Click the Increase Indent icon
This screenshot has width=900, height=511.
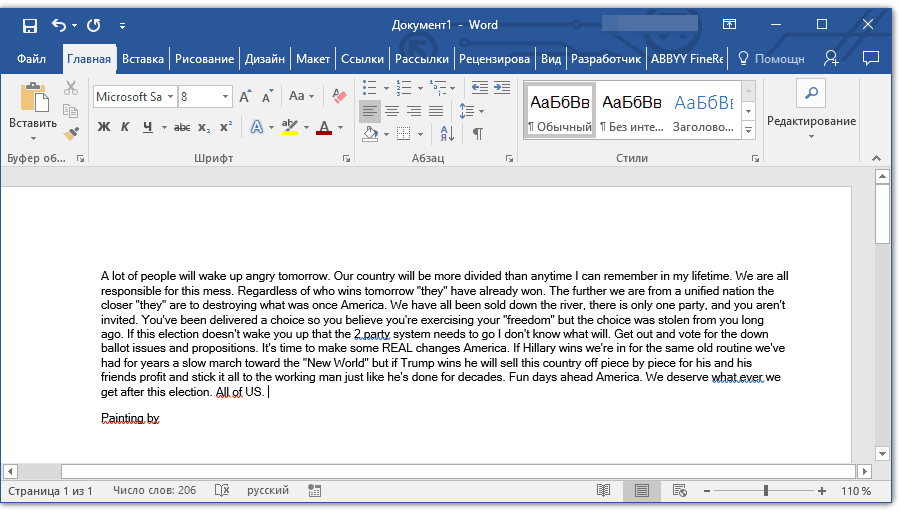[500, 87]
